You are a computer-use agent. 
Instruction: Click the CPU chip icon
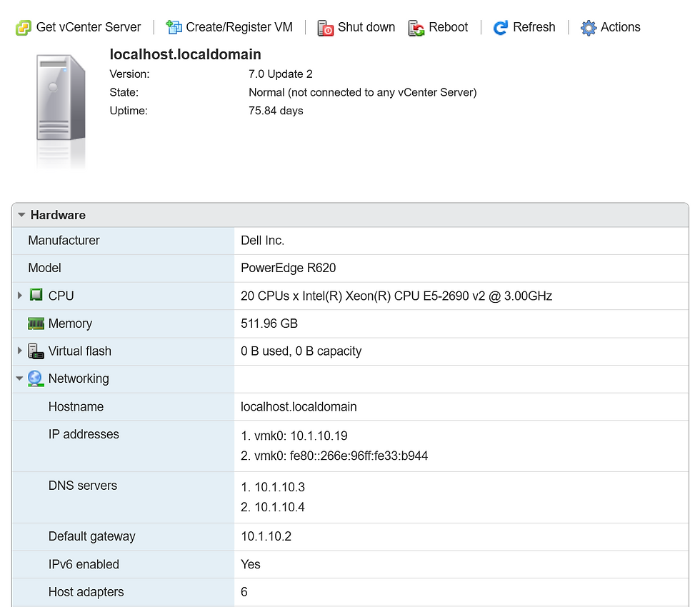36,295
